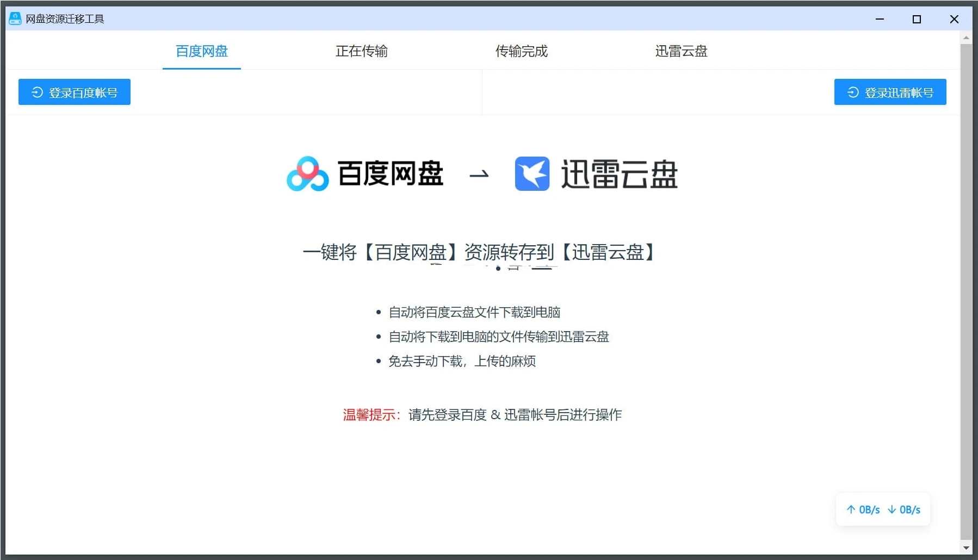Click the 温馨提示 warning text
The image size is (978, 560).
point(370,415)
